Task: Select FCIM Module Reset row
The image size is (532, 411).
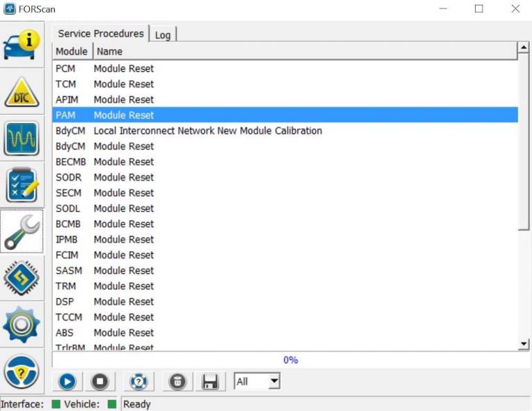Action: click(x=285, y=255)
